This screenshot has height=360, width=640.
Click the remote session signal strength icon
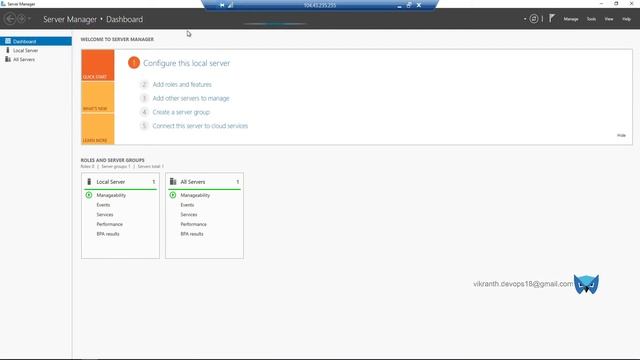[x=231, y=5]
